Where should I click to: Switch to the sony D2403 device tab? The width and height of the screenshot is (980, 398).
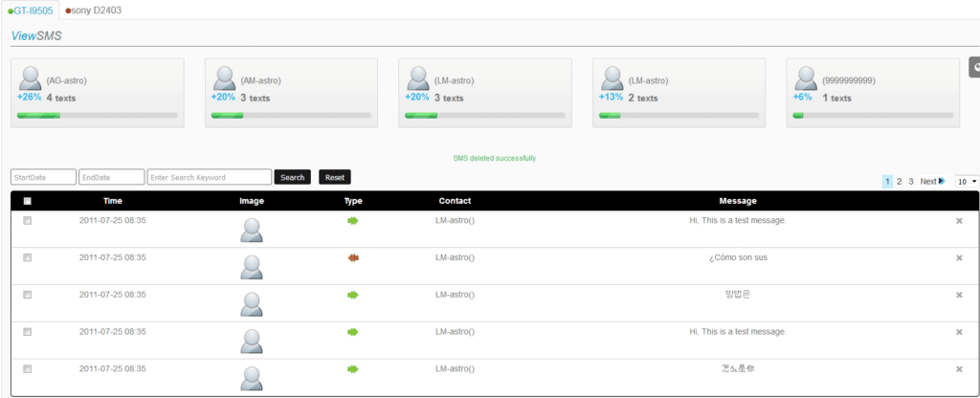[93, 11]
